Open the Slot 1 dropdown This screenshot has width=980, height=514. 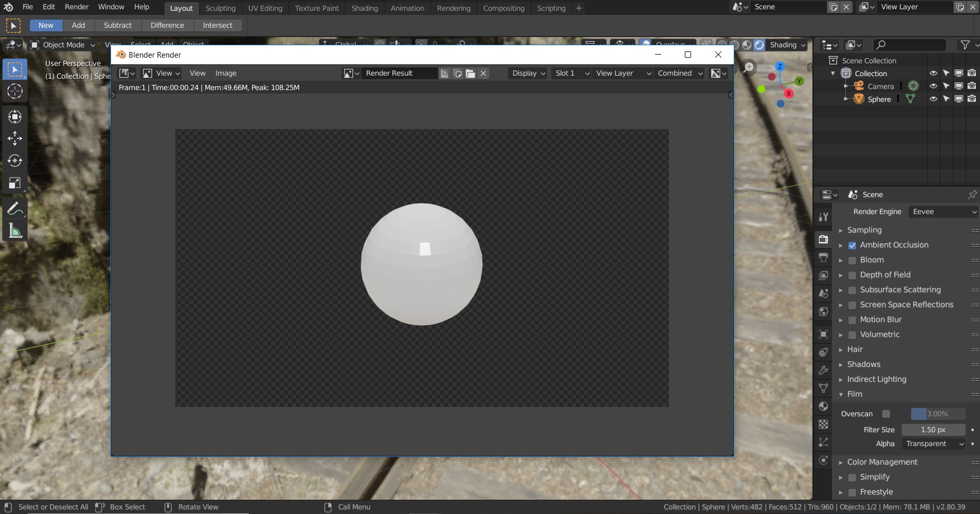click(x=571, y=73)
